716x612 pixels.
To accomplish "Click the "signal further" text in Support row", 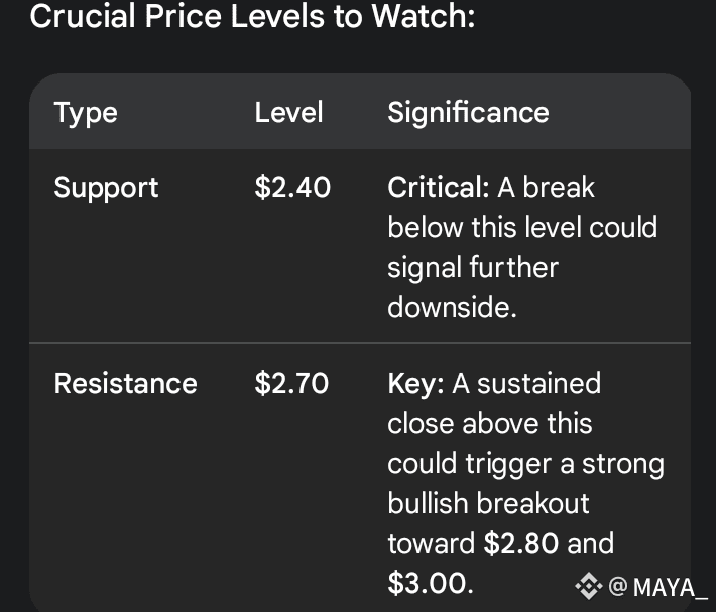I will point(473,267).
